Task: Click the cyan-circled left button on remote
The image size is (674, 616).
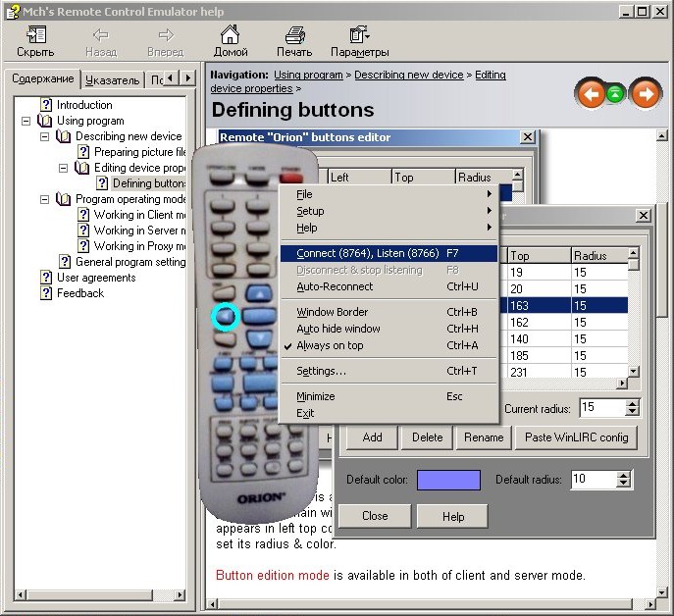Action: [225, 317]
